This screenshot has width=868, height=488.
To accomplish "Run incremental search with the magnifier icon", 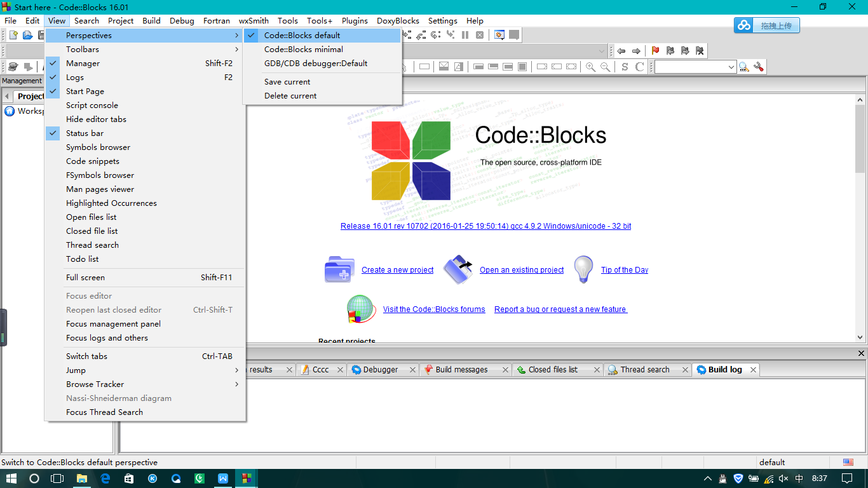I will [x=743, y=66].
